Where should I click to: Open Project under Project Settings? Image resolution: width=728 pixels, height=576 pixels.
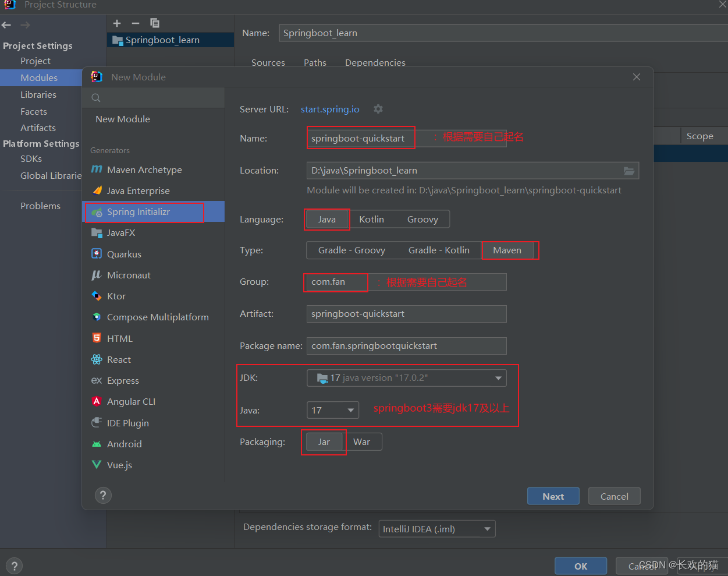point(35,61)
